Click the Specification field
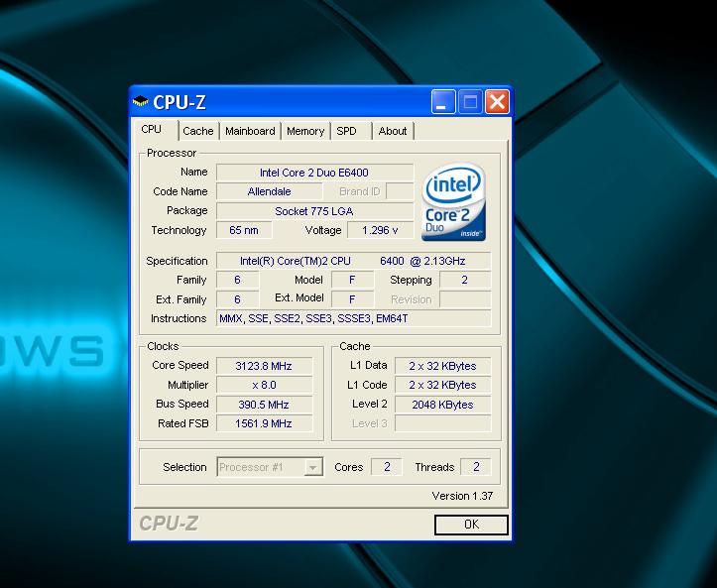 click(353, 261)
